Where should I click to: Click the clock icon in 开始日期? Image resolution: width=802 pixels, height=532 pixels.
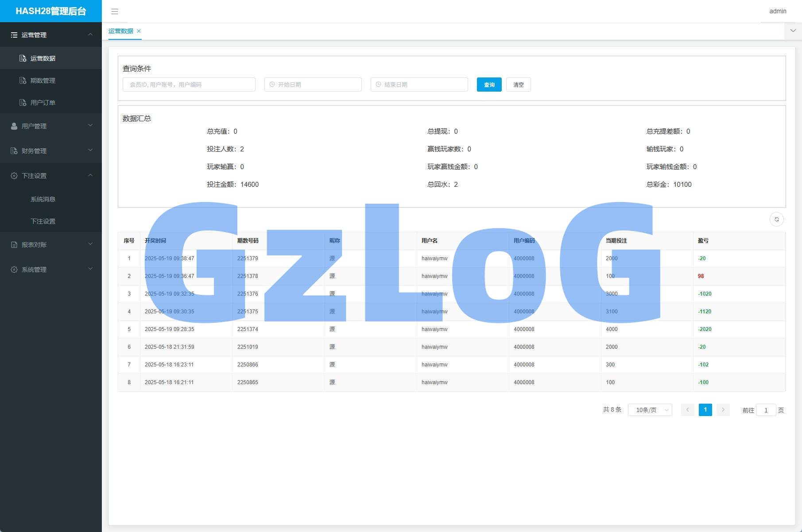click(x=272, y=85)
